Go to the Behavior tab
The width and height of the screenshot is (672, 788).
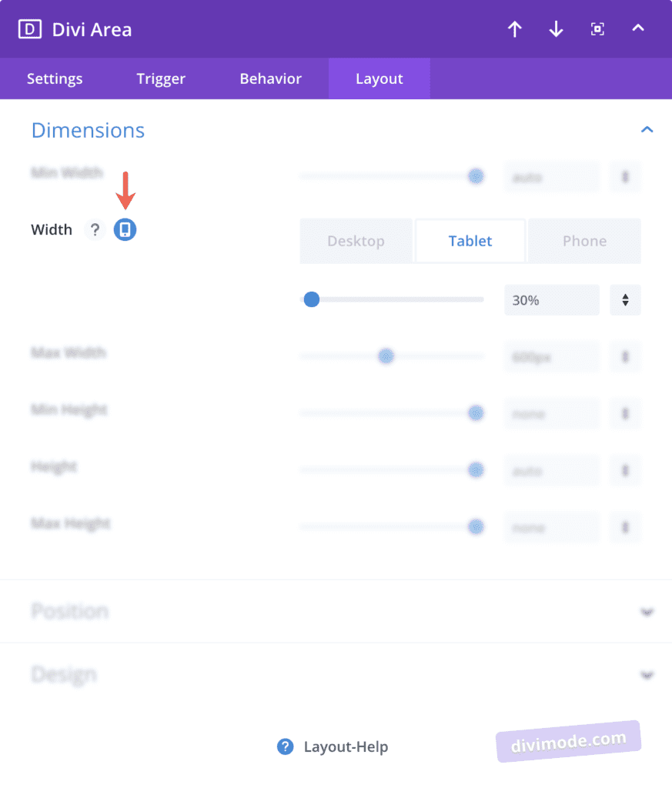[x=270, y=78]
